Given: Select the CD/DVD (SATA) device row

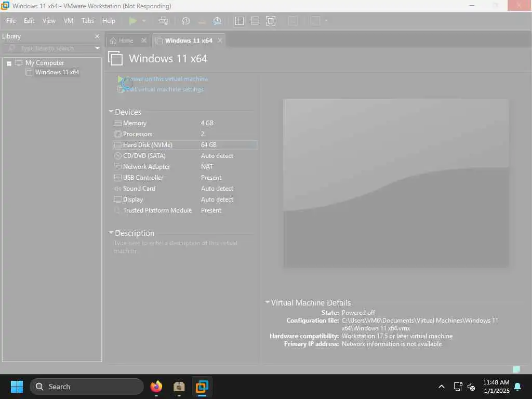Looking at the screenshot, I should pos(185,156).
